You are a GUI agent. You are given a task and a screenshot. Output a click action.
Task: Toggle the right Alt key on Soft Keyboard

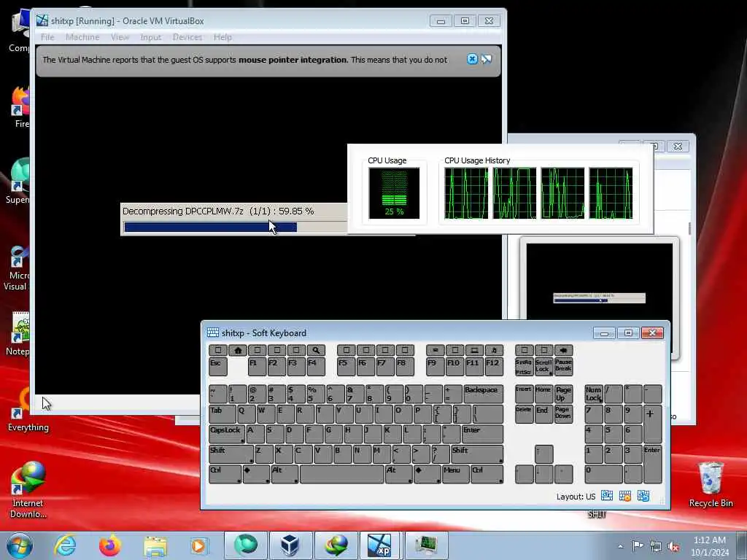398,474
